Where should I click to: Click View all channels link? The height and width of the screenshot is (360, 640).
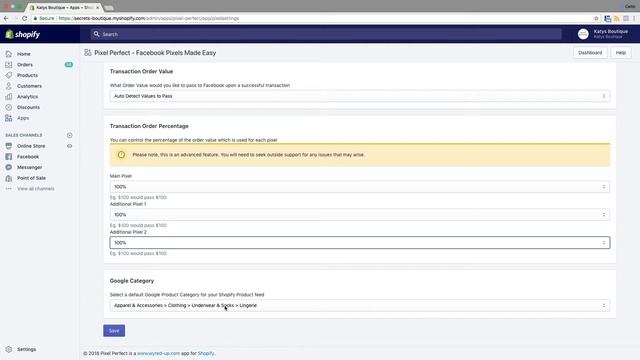click(36, 189)
